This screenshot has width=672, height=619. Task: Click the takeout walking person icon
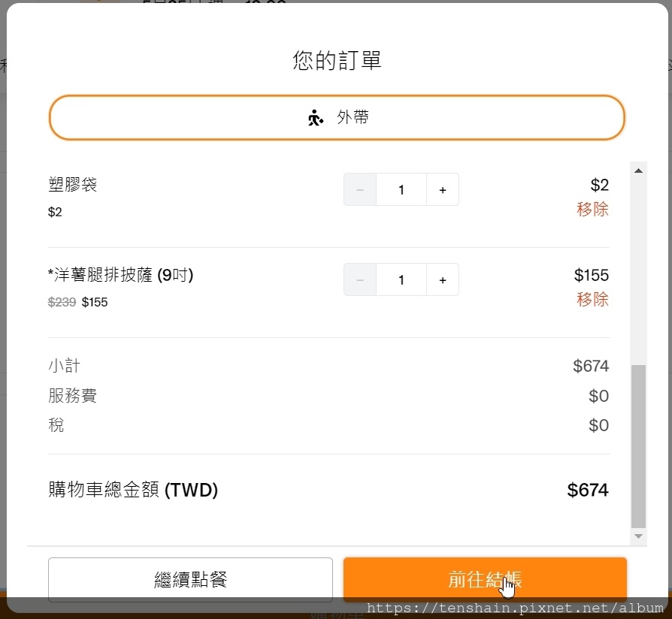click(316, 118)
